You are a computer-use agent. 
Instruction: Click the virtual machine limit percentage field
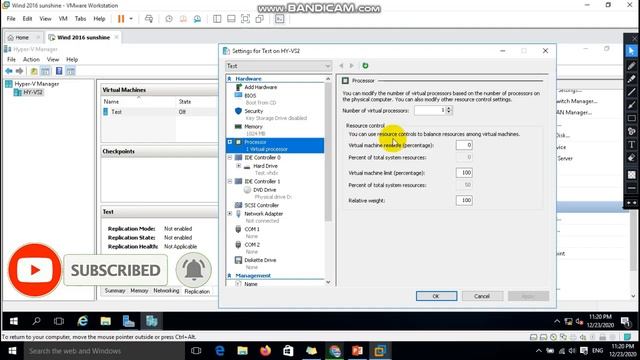pyautogui.click(x=464, y=173)
